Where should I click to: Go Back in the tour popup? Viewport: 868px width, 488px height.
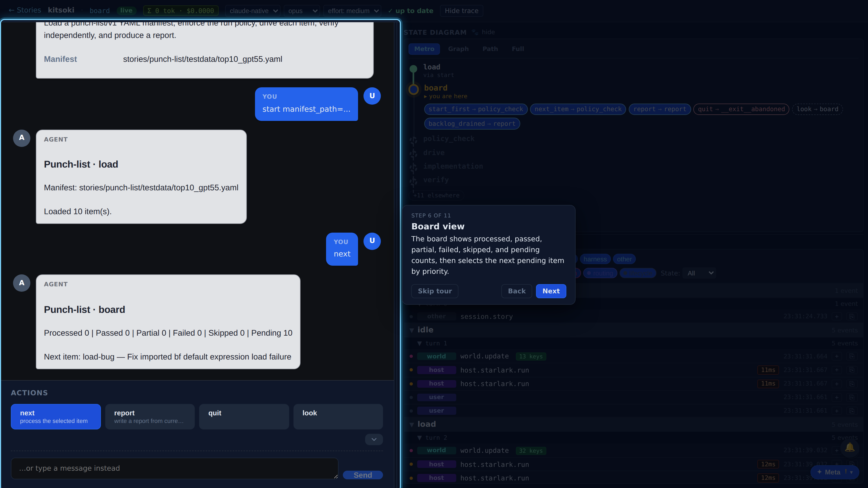tap(516, 291)
